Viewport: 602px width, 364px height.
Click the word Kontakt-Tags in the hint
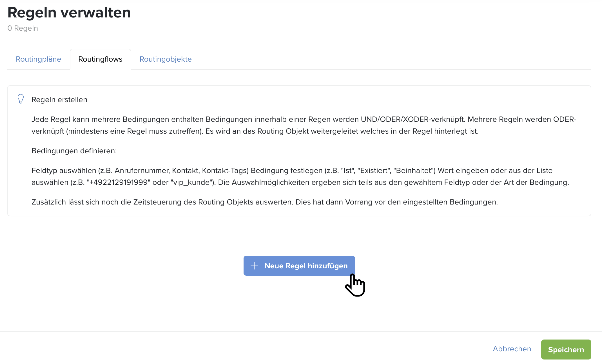(x=225, y=170)
